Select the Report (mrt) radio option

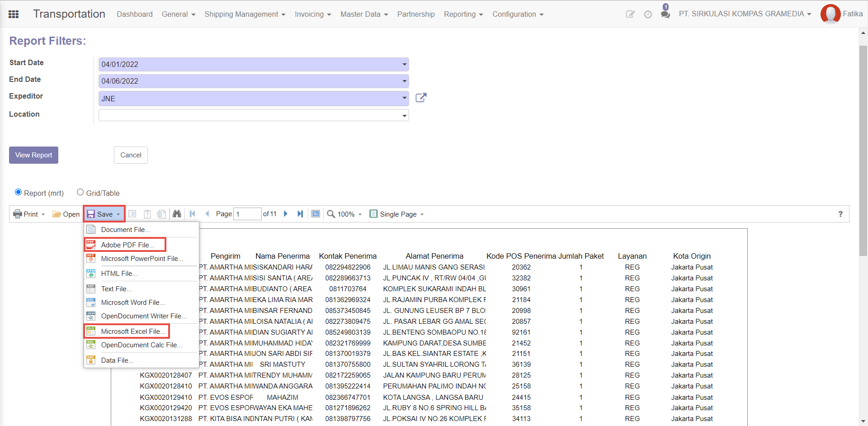click(x=18, y=192)
